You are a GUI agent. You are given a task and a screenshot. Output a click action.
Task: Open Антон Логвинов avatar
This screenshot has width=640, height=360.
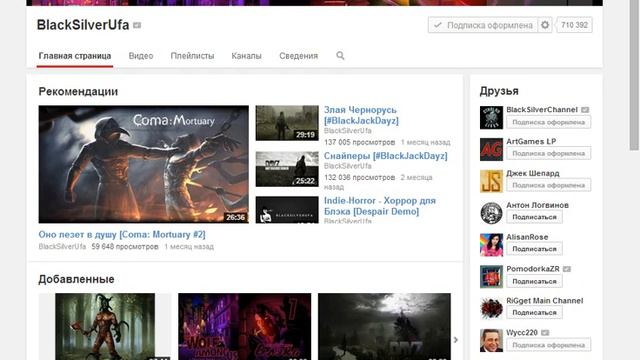pyautogui.click(x=491, y=213)
